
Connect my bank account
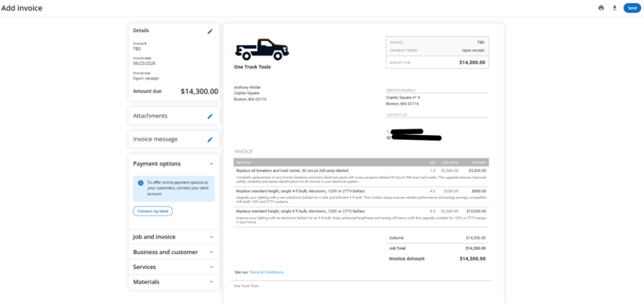153,211
